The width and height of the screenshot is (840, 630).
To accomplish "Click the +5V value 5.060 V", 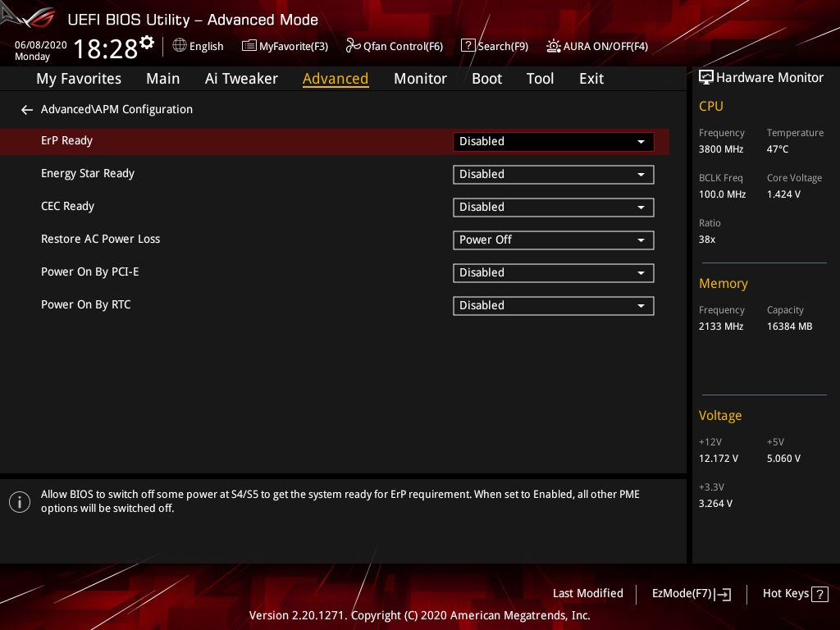I will click(x=783, y=459).
